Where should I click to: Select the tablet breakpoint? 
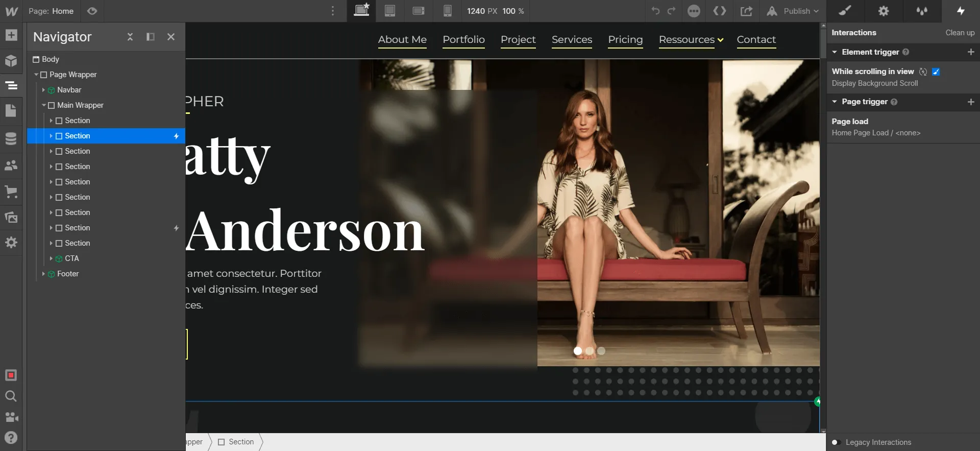pos(390,11)
